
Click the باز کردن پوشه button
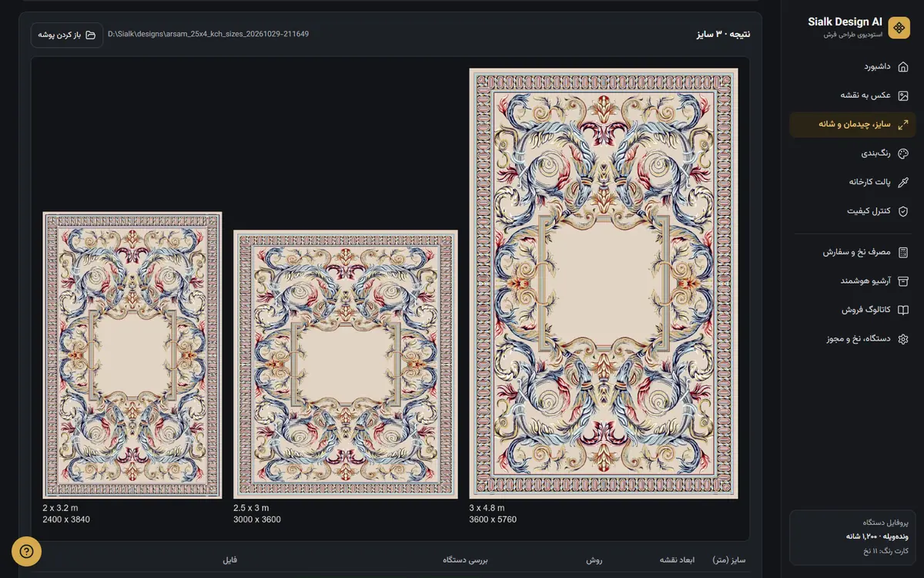pos(67,35)
